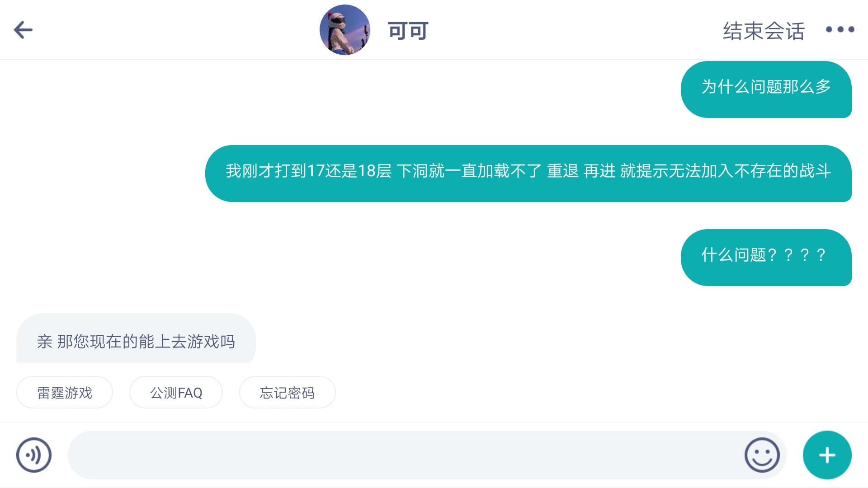Tap the 为什么问题那么多 message bubble
This screenshot has width=868, height=488.
tap(766, 89)
